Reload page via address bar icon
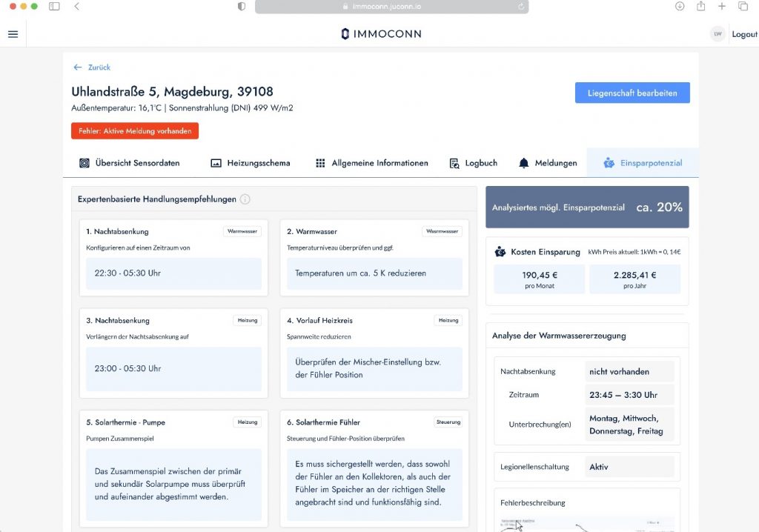 click(521, 6)
